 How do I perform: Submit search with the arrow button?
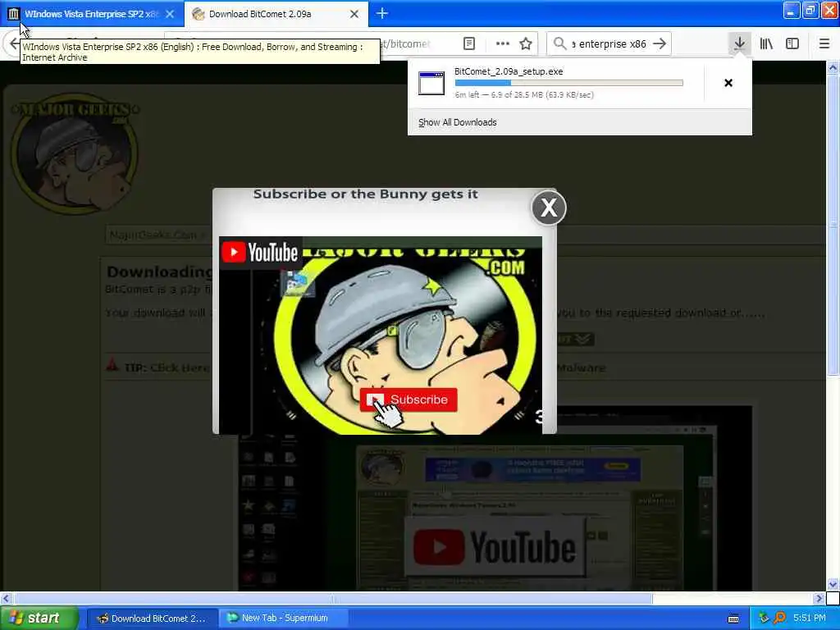point(660,43)
